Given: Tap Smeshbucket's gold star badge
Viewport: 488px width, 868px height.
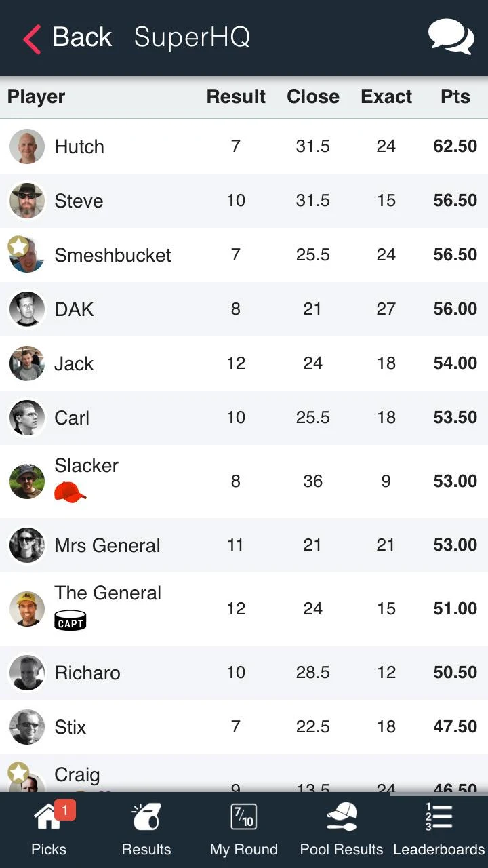Looking at the screenshot, I should [18, 246].
